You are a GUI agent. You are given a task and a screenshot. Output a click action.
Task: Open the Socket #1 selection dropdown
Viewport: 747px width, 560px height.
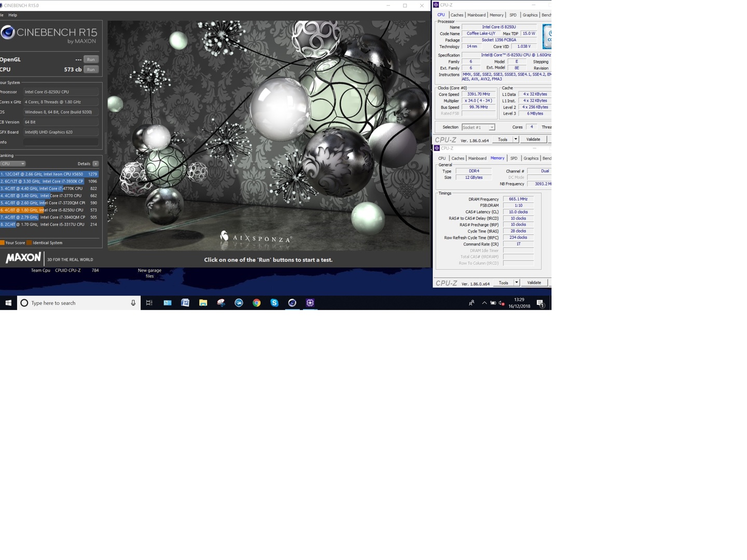478,128
